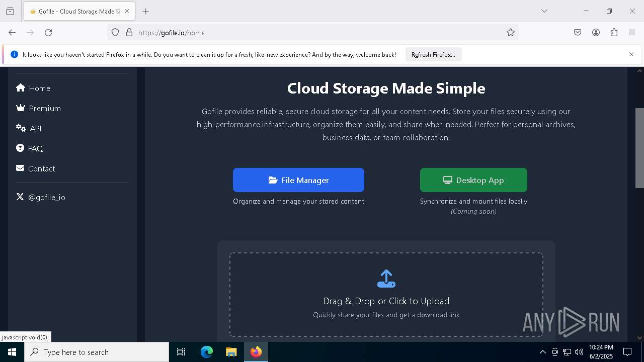Open Firefox View recent browsing icon
The image size is (644, 362).
tap(10, 11)
